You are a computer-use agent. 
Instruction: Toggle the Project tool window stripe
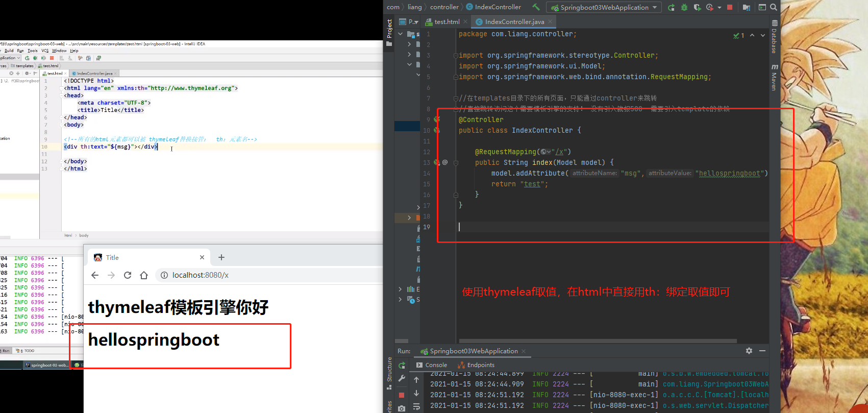coord(389,33)
